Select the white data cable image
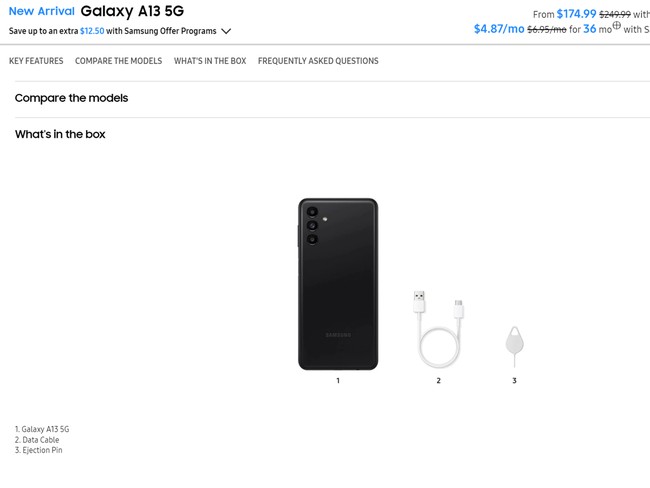650x488 pixels. pyautogui.click(x=438, y=330)
